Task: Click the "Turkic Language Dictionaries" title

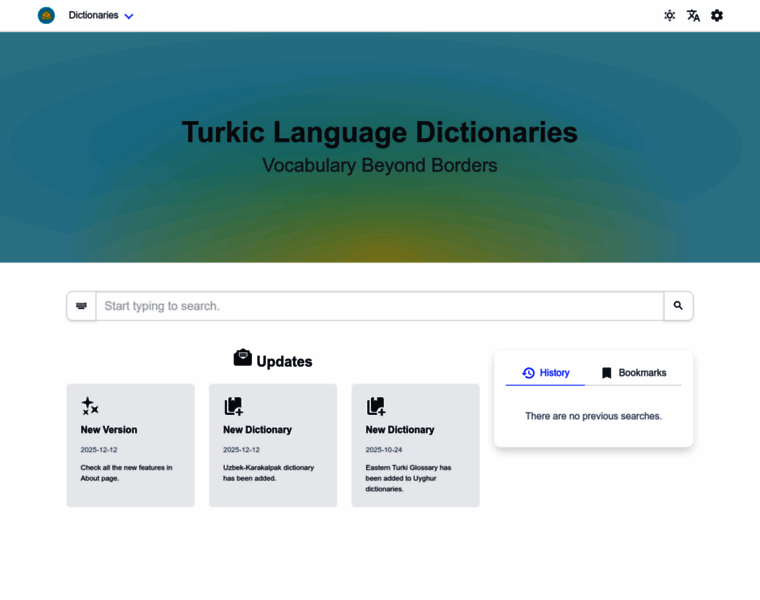Action: coord(380,132)
